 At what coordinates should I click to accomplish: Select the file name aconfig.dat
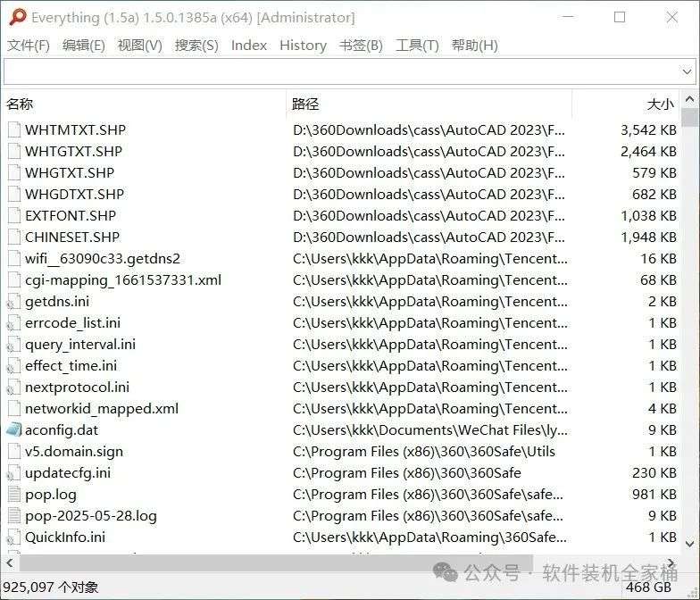[62, 430]
